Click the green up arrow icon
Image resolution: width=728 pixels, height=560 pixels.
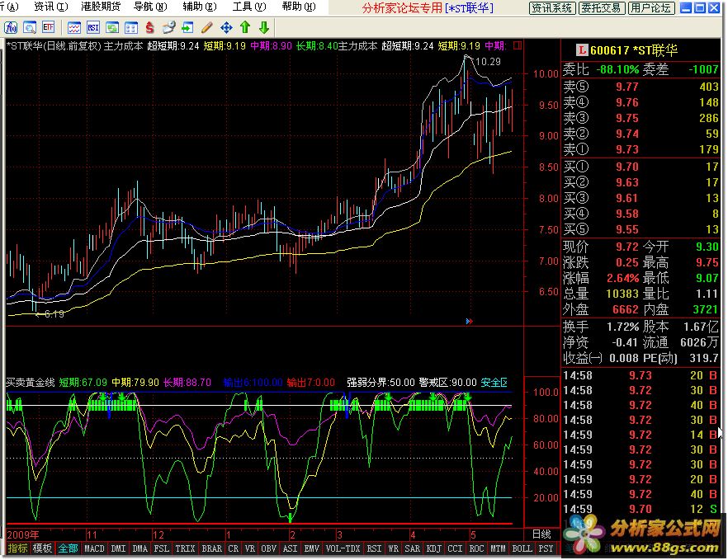(245, 28)
